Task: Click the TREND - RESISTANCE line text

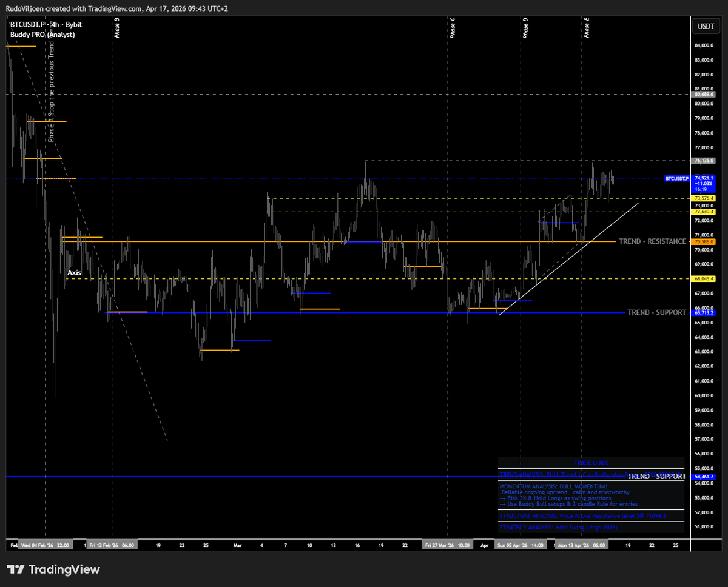Action: tap(652, 241)
